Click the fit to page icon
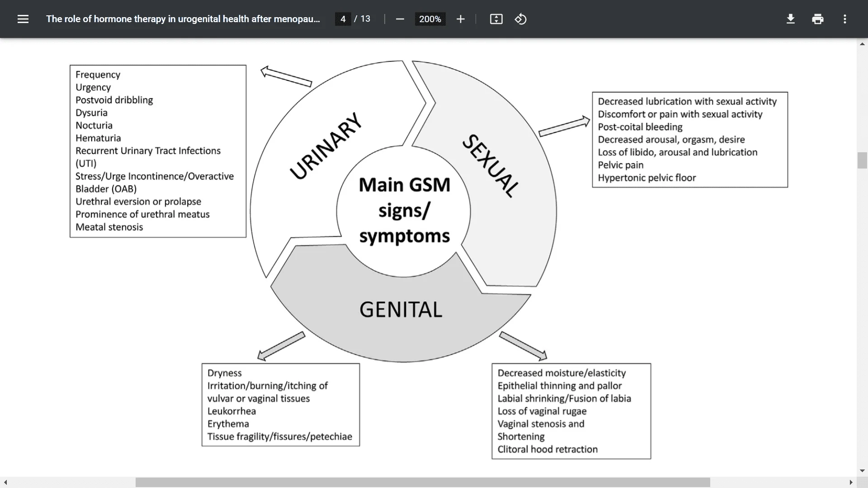This screenshot has width=868, height=488. (x=496, y=19)
